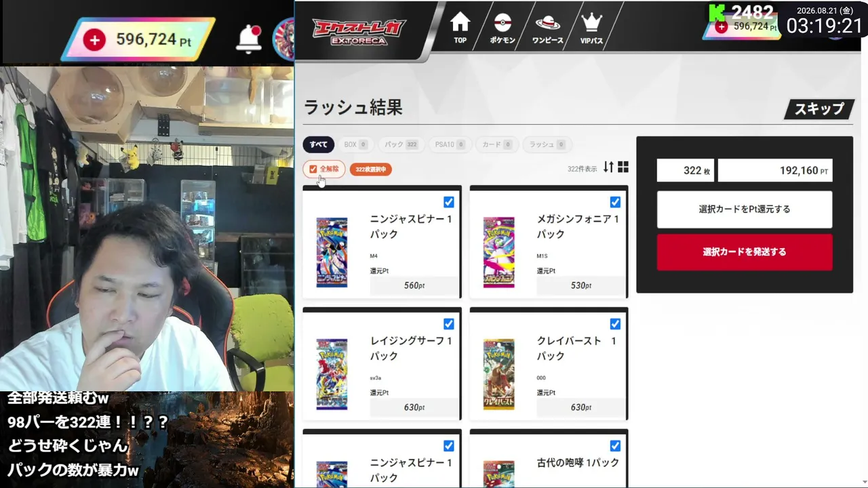This screenshot has width=868, height=488.
Task: Uncheck the lower ニンジャスピナー 1パック card
Action: [x=449, y=446]
